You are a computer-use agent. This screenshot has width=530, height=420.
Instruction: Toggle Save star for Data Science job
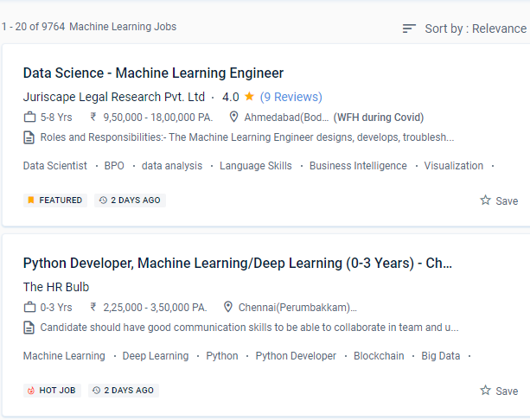point(486,200)
